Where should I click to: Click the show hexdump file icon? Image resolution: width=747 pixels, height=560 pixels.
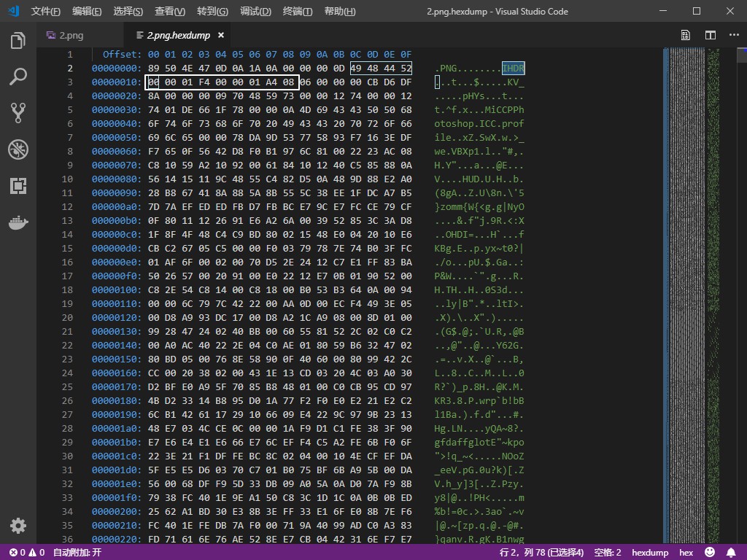pyautogui.click(x=686, y=35)
